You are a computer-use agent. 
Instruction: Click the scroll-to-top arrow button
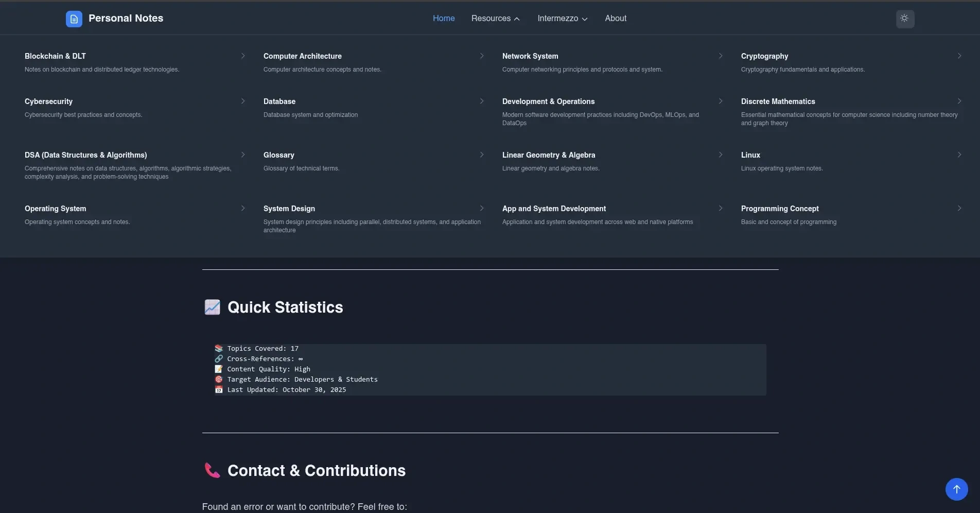956,489
